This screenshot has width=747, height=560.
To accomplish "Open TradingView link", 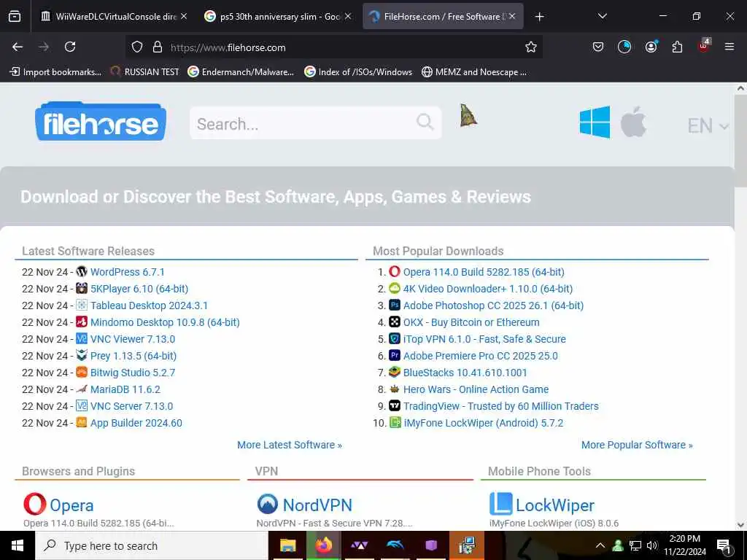I will tap(500, 406).
